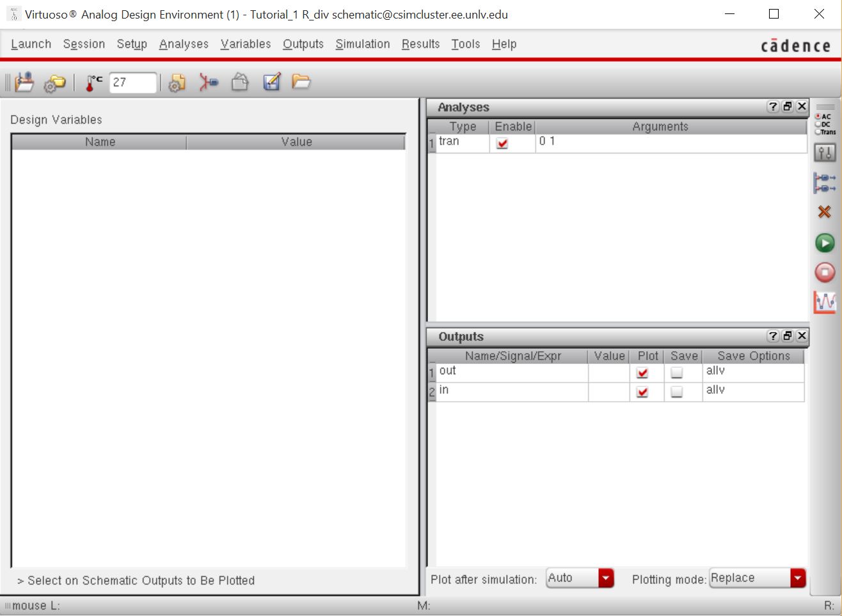The image size is (842, 616).
Task: Click the sidebar toolbar drag handle above AC
Action: coord(825,107)
